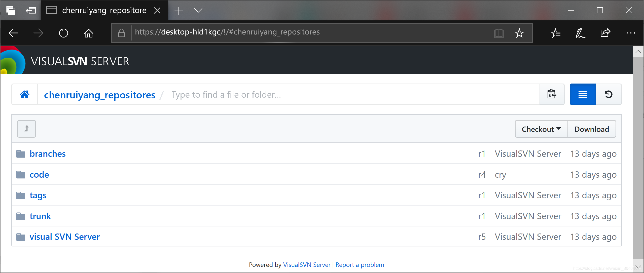Select the chenruiyang_repositores browser tab
Screen dimensions: 644x273
pos(104,11)
